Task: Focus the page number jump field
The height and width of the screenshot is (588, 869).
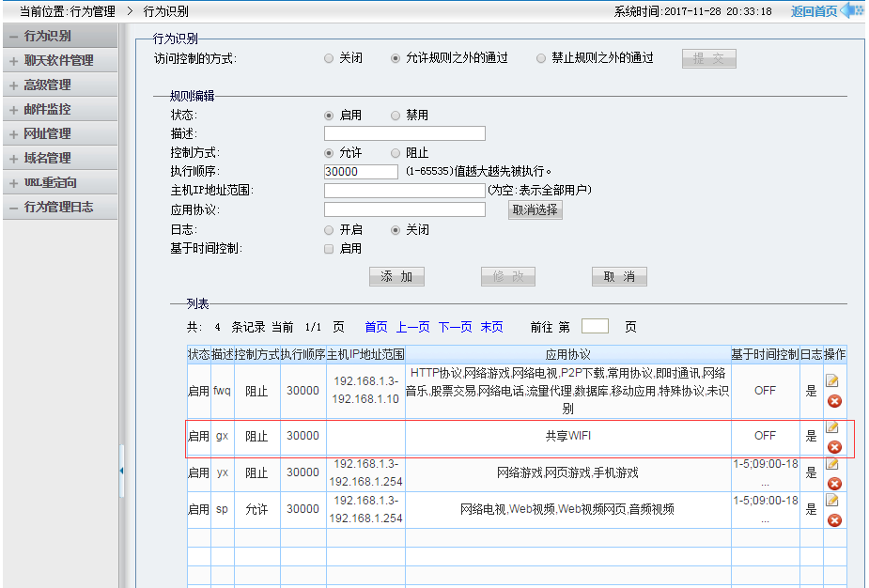Action: 595,327
